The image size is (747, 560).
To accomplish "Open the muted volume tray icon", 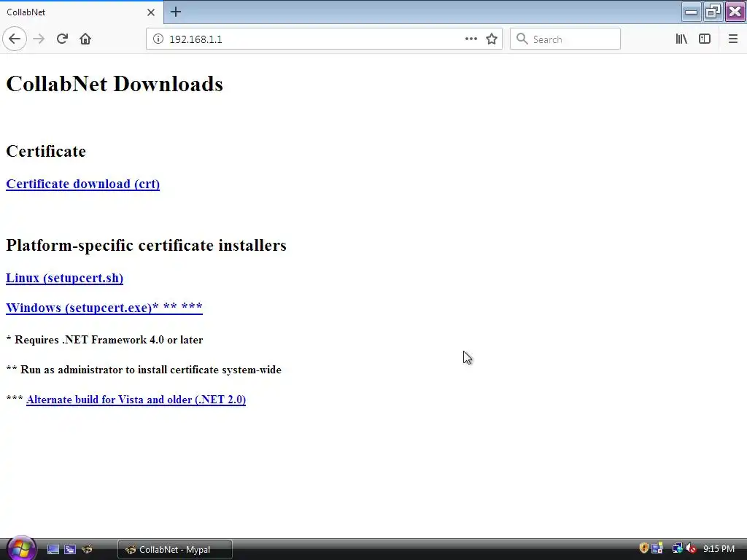I will pyautogui.click(x=692, y=548).
